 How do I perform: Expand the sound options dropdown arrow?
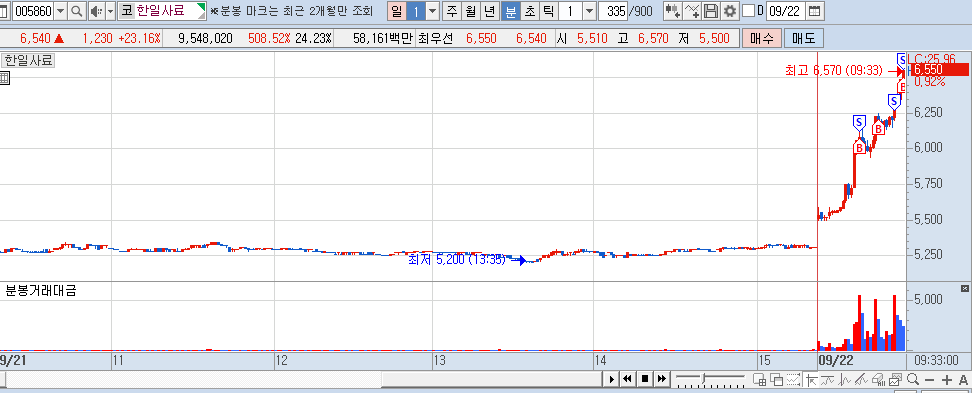coord(110,11)
